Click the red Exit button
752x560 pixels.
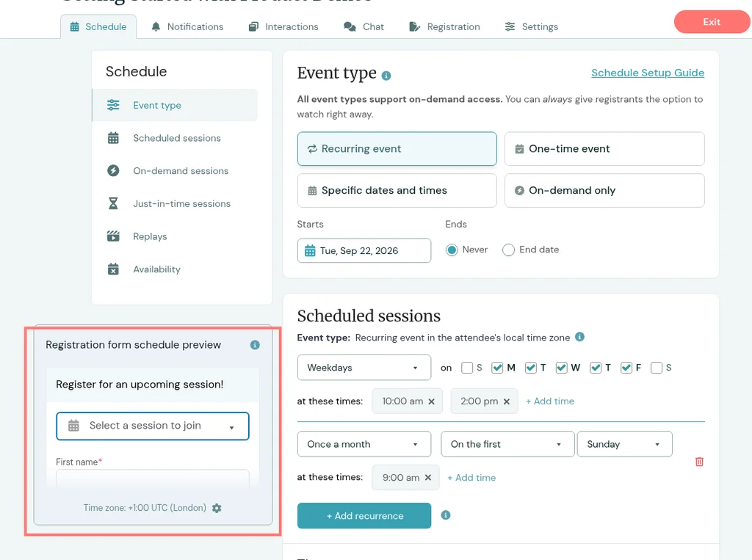tap(712, 22)
